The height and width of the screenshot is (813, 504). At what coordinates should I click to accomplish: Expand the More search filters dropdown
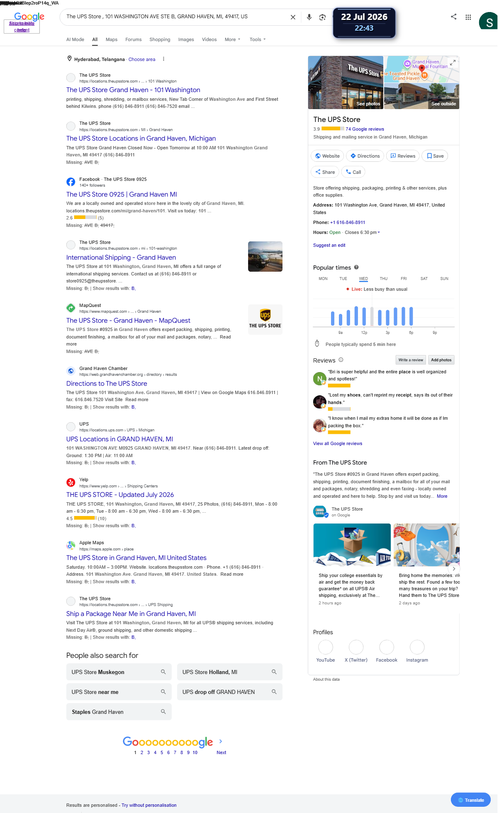(232, 39)
